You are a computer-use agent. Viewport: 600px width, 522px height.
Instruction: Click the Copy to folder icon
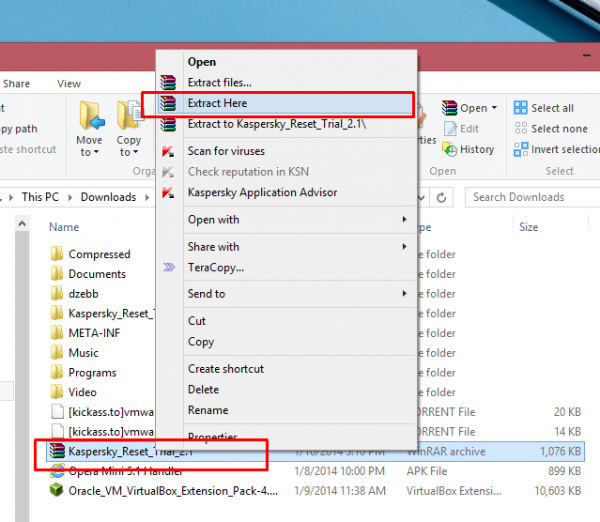click(130, 115)
